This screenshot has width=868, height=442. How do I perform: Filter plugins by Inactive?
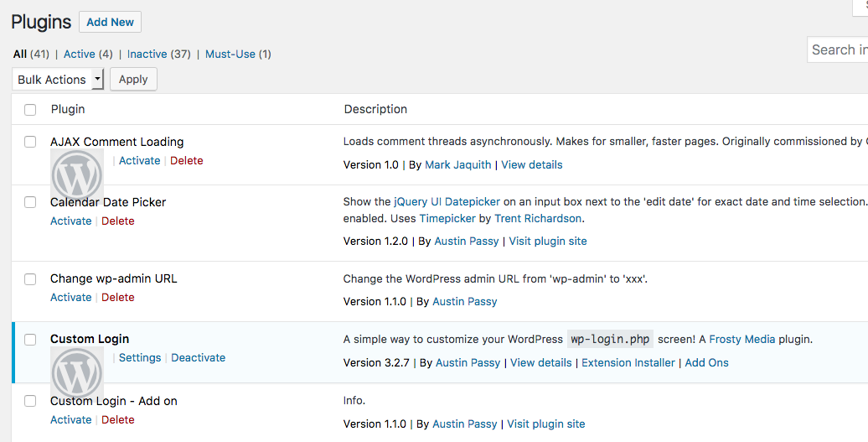[147, 54]
